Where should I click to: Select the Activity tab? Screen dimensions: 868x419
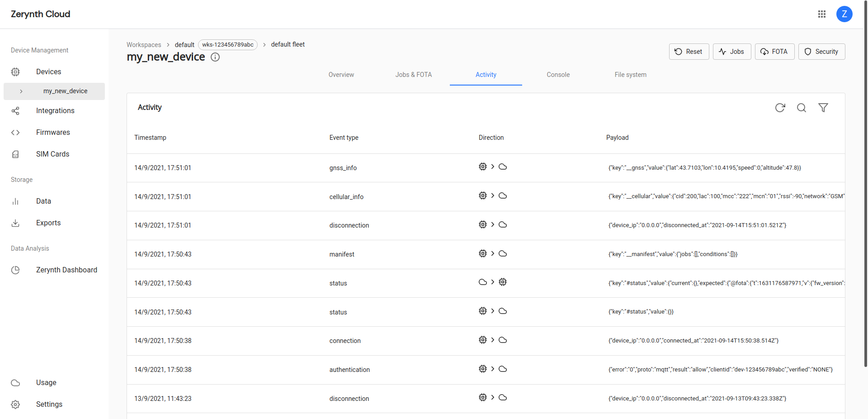[486, 75]
